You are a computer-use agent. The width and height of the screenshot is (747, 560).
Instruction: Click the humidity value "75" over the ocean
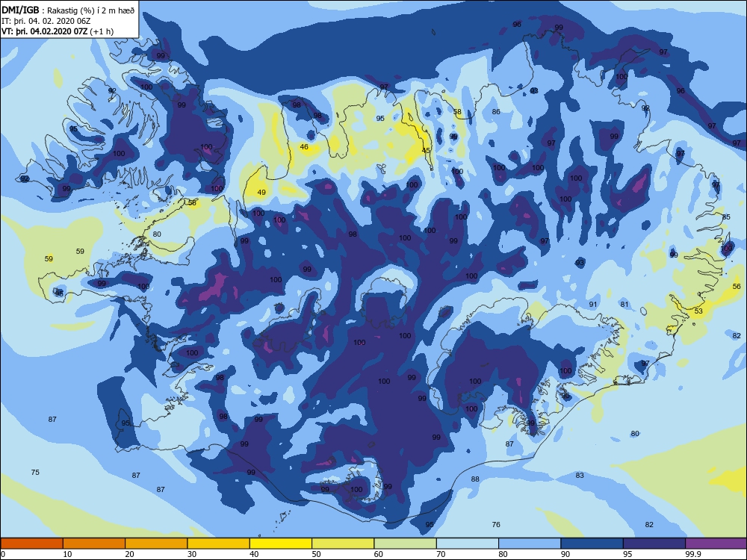[x=35, y=472]
